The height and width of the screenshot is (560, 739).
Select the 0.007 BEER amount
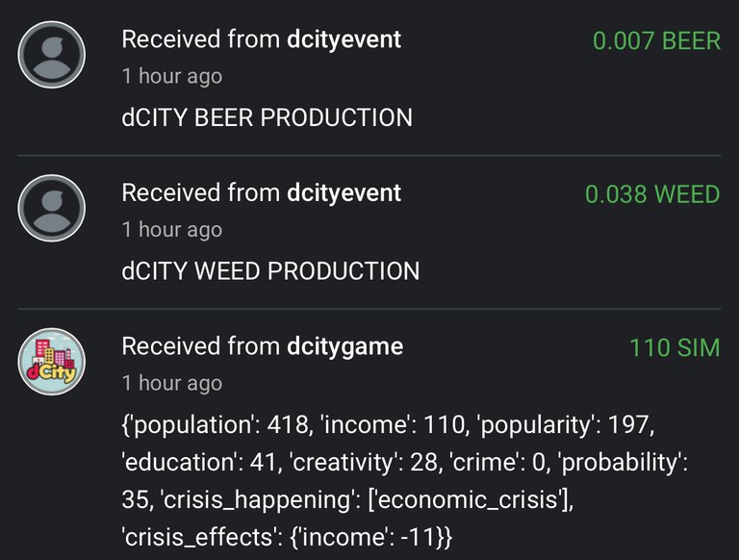point(656,40)
